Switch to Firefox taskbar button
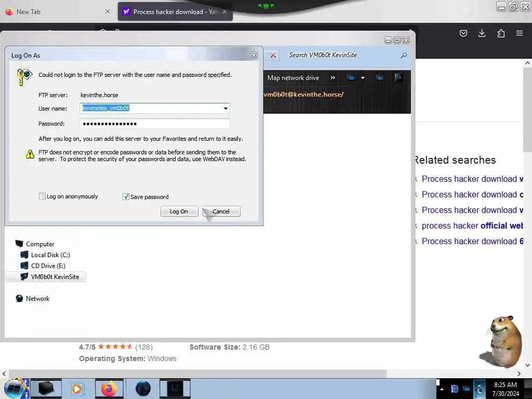 point(109,389)
